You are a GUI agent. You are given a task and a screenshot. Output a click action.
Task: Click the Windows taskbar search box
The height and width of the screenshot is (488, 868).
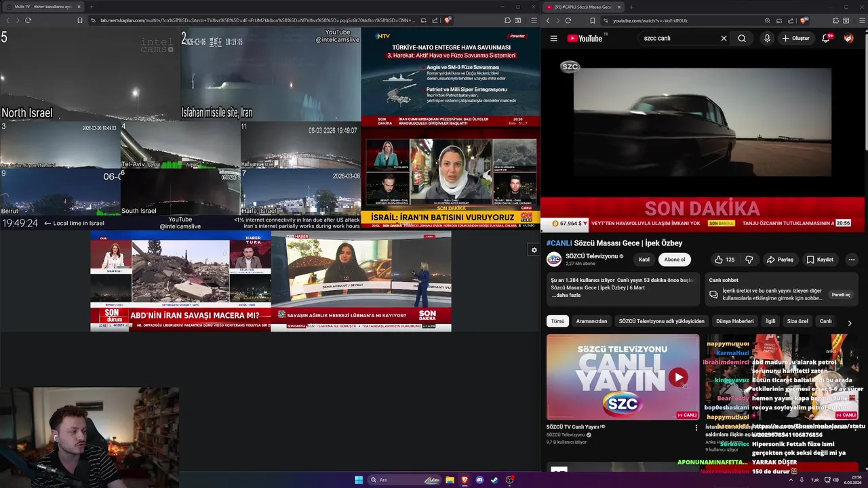point(404,480)
